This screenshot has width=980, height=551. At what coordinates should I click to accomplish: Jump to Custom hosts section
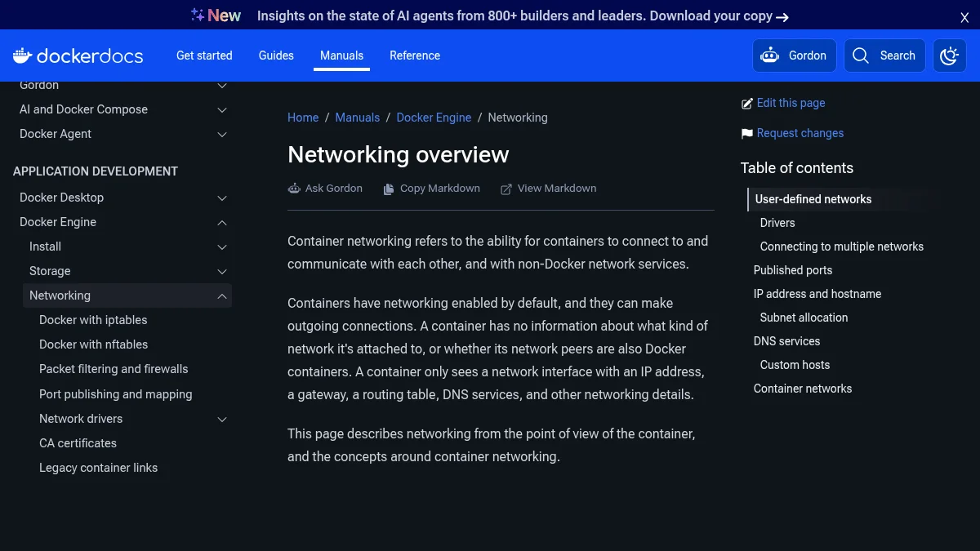[x=795, y=365]
